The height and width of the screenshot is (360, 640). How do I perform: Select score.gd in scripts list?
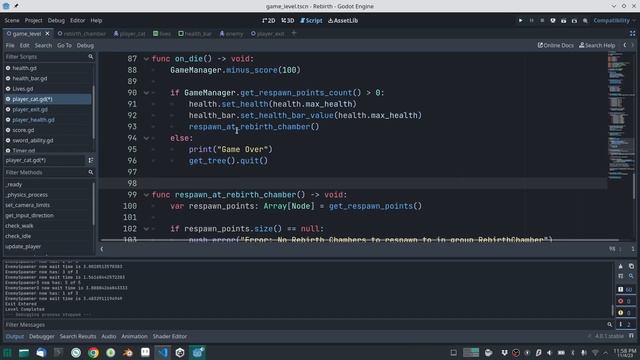click(23, 130)
